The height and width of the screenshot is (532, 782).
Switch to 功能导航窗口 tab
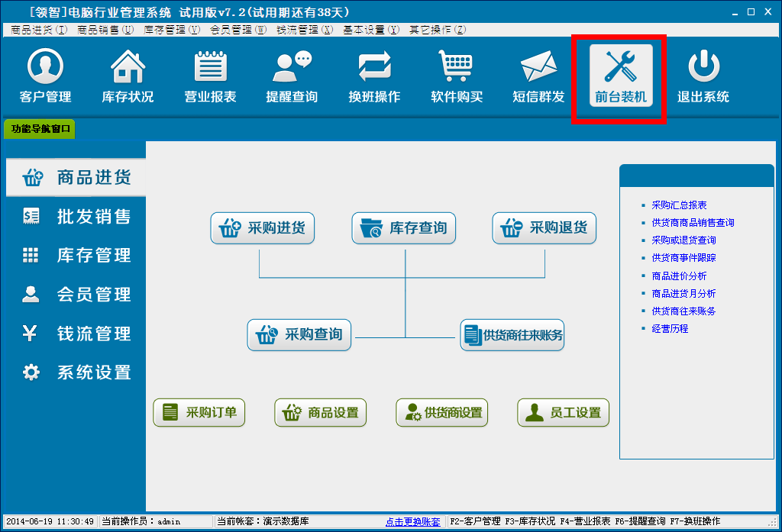[40, 129]
